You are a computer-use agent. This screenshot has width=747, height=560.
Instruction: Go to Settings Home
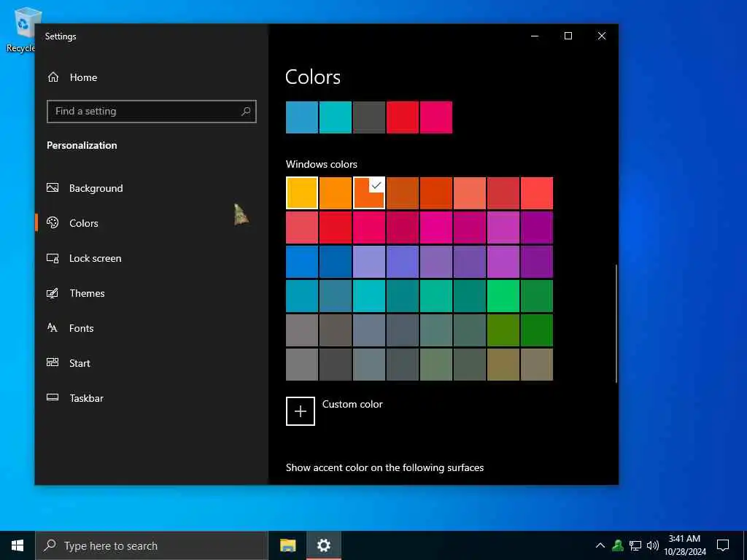(83, 77)
